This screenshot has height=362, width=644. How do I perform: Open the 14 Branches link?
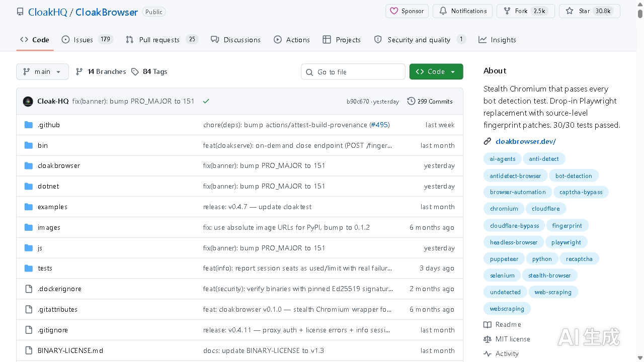101,71
